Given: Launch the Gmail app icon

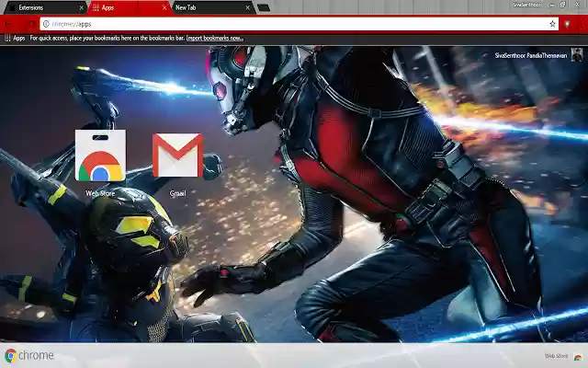Looking at the screenshot, I should point(177,155).
